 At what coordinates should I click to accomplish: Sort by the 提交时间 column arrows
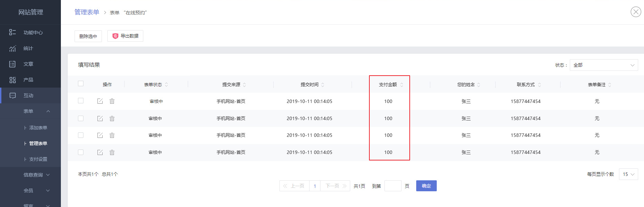pos(323,85)
